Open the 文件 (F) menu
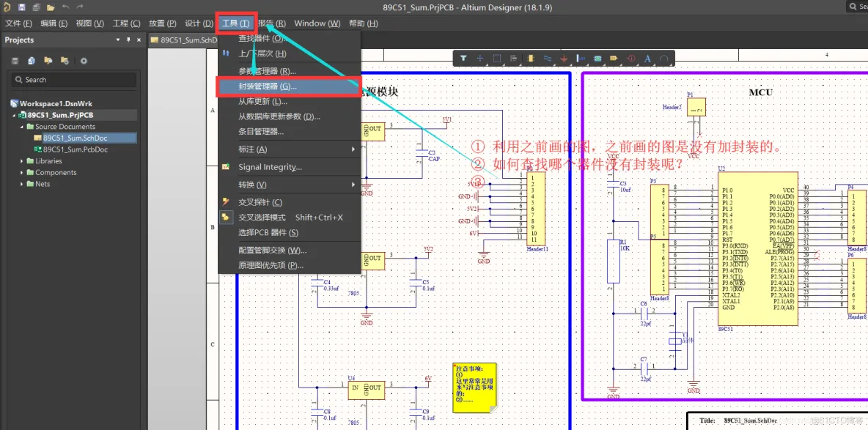The height and width of the screenshot is (430, 868). click(x=19, y=23)
